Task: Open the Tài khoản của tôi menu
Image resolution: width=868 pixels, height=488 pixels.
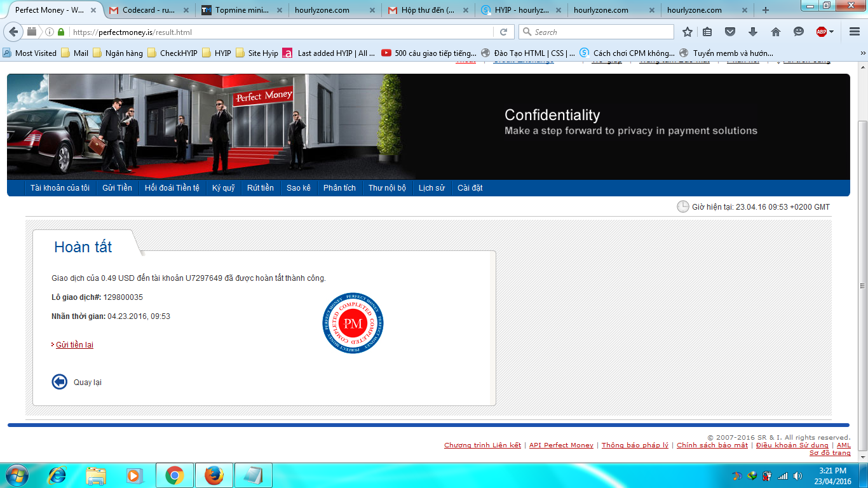Action: (60, 188)
